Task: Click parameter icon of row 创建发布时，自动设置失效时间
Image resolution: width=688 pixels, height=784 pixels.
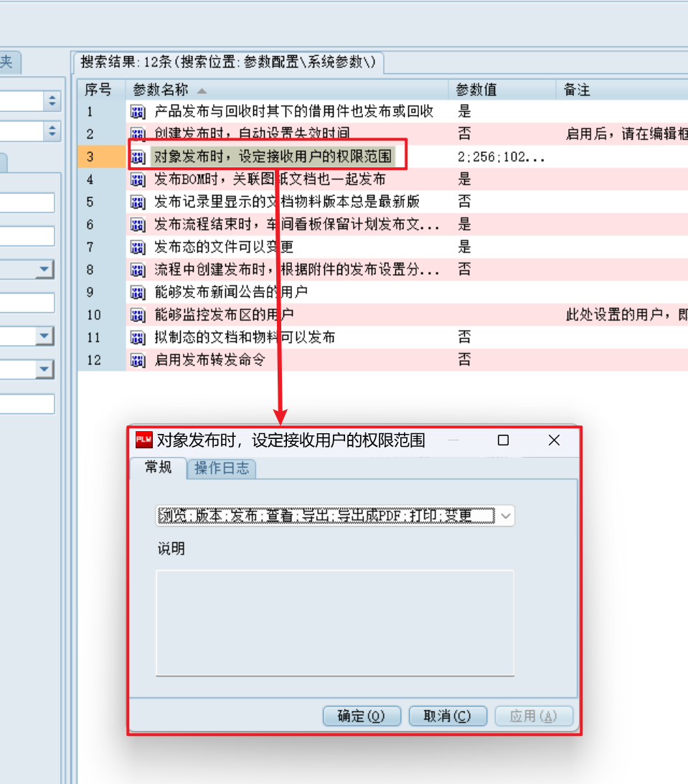Action: 138,134
